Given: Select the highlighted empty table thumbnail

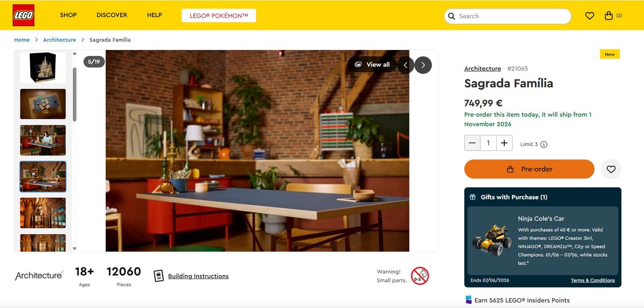Looking at the screenshot, I should [43, 177].
